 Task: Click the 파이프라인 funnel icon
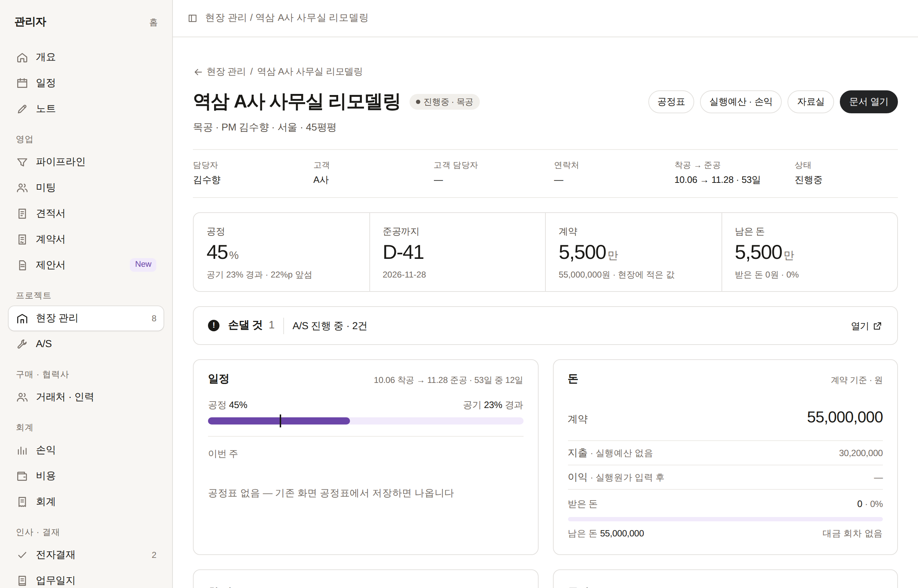pyautogui.click(x=22, y=162)
